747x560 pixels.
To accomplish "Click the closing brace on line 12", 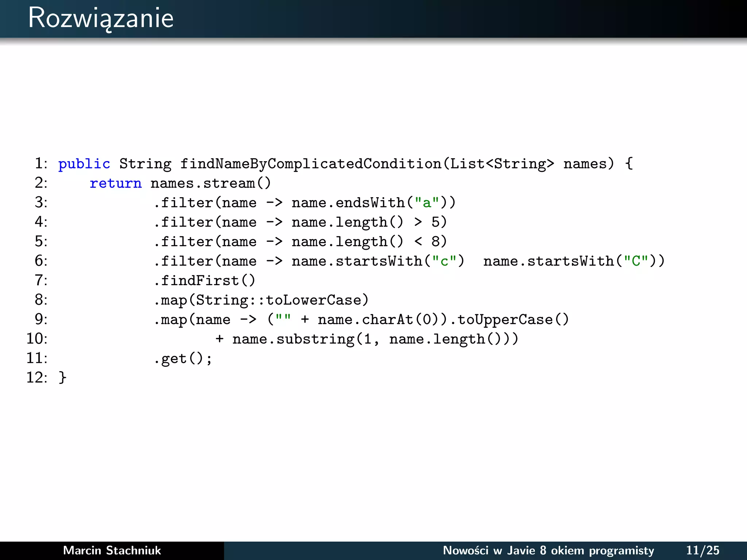I will point(62,377).
